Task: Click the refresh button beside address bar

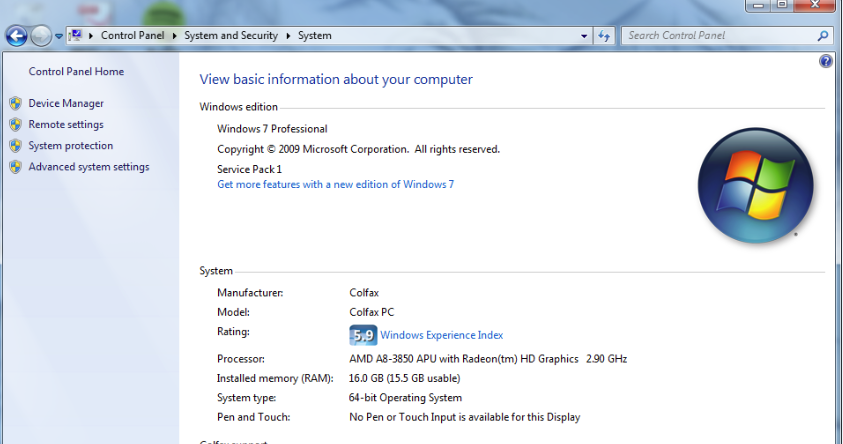Action: coord(604,36)
